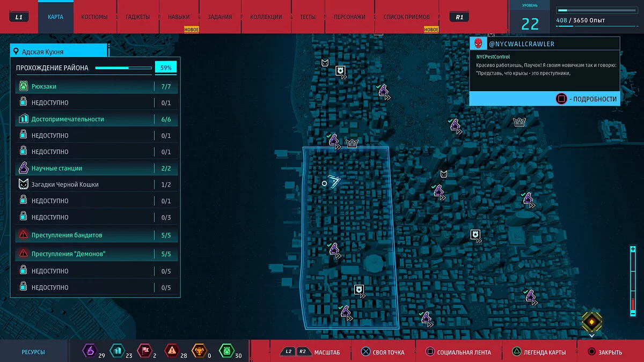Click the backpack icon in Рюкзаки row

tap(24, 86)
